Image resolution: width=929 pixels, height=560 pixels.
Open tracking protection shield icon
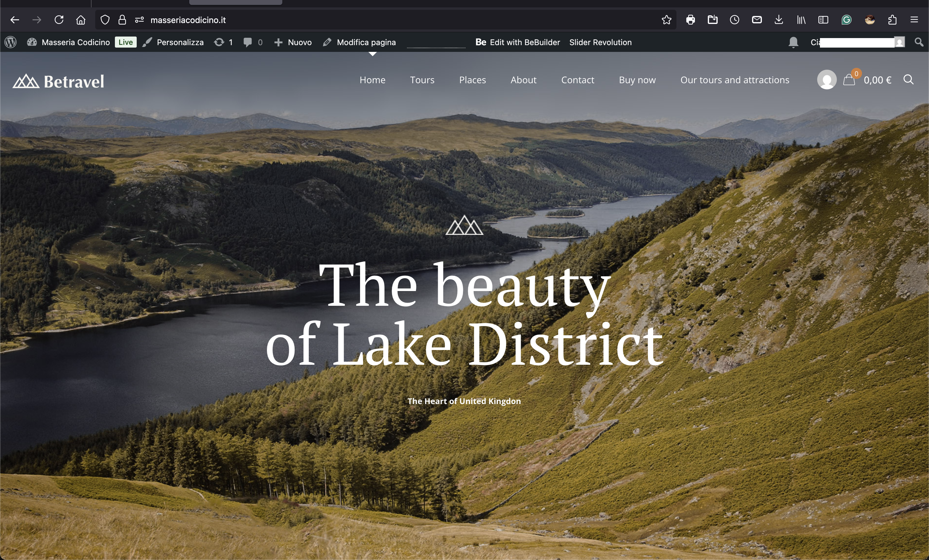(105, 20)
